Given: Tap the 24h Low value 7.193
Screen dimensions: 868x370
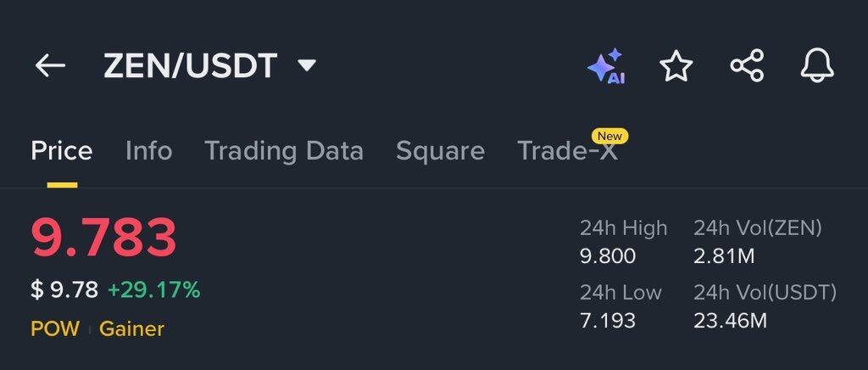Looking at the screenshot, I should pyautogui.click(x=608, y=320).
